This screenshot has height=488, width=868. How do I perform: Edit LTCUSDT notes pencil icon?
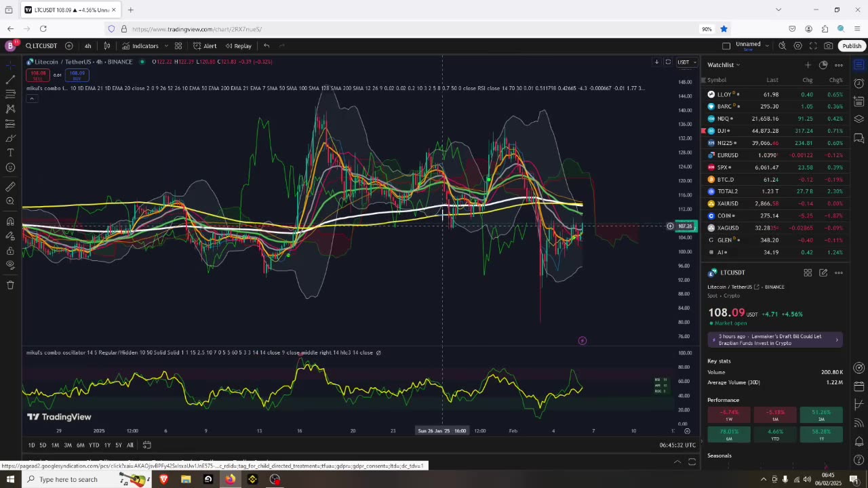823,272
